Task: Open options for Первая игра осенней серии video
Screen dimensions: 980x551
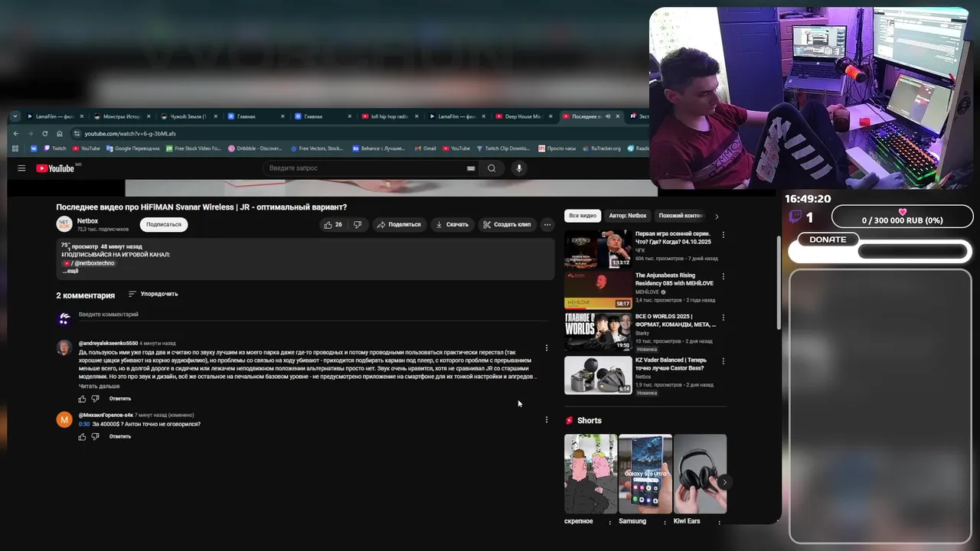Action: click(x=724, y=235)
